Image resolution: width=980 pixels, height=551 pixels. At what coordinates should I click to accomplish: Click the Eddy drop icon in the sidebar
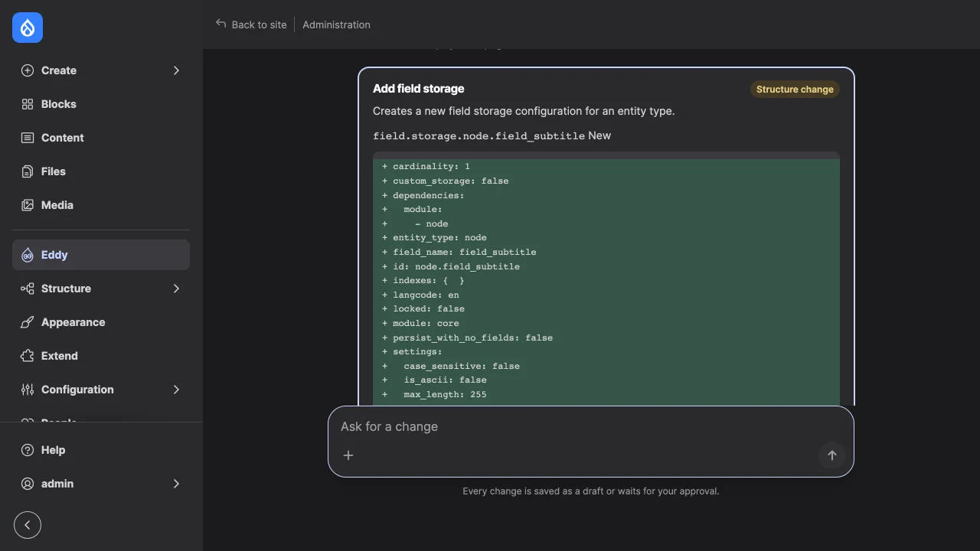[x=28, y=255]
